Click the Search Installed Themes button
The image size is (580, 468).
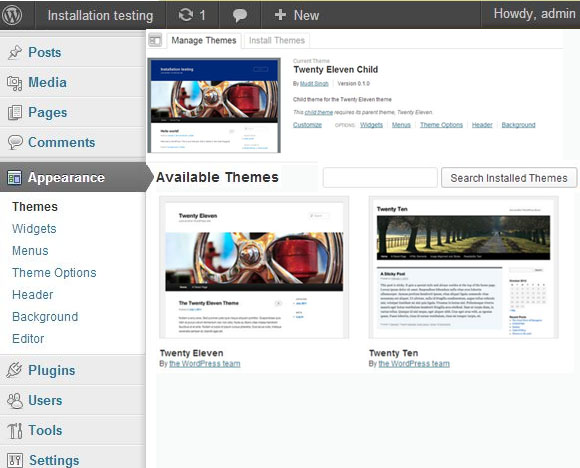coord(509,178)
